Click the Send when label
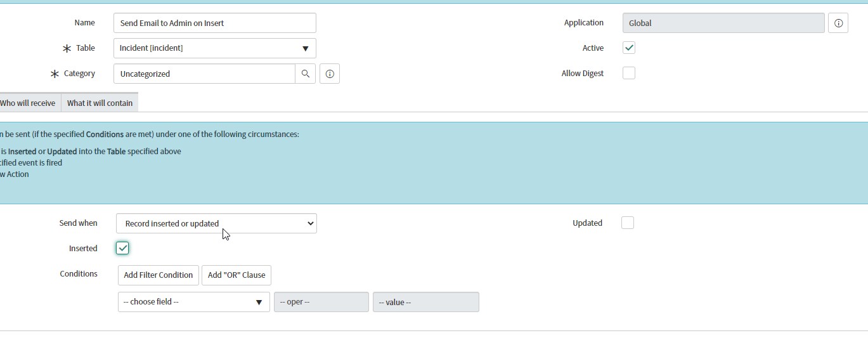Viewport: 868px width, 340px height. pyautogui.click(x=78, y=223)
